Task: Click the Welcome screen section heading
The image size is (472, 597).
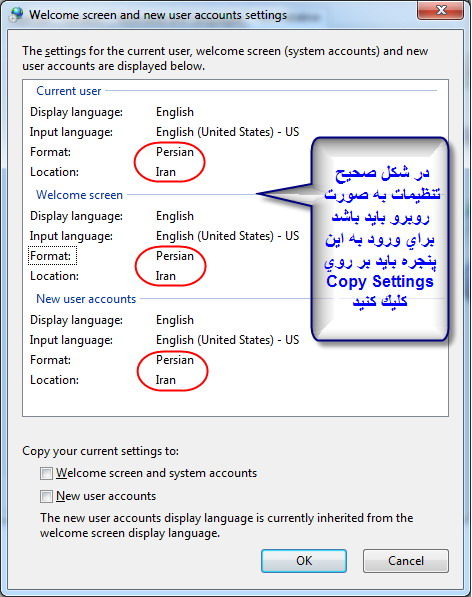Action: [x=79, y=195]
